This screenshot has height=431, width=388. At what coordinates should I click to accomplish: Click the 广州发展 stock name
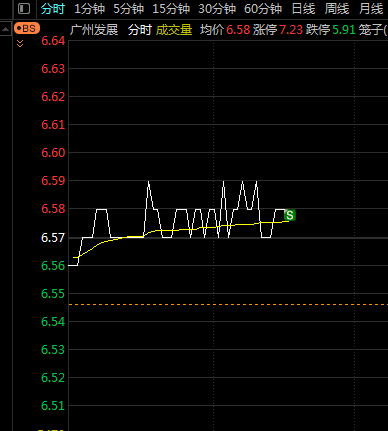coord(94,30)
